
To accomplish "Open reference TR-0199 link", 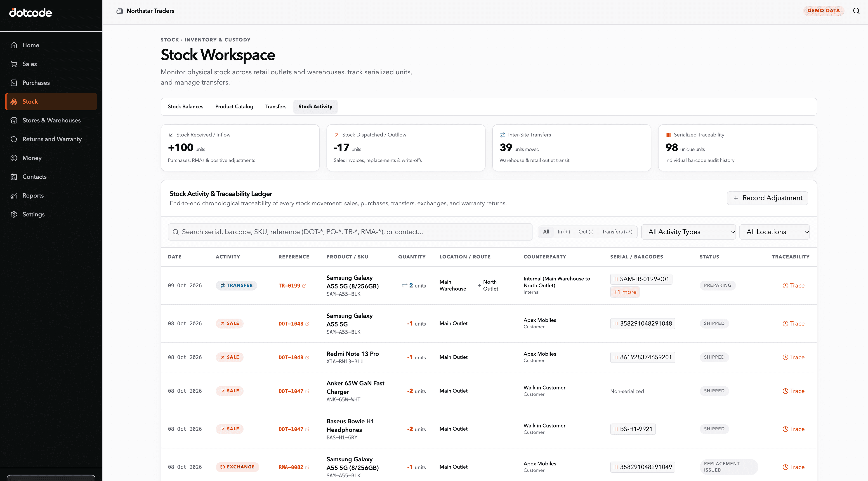I will (x=292, y=286).
